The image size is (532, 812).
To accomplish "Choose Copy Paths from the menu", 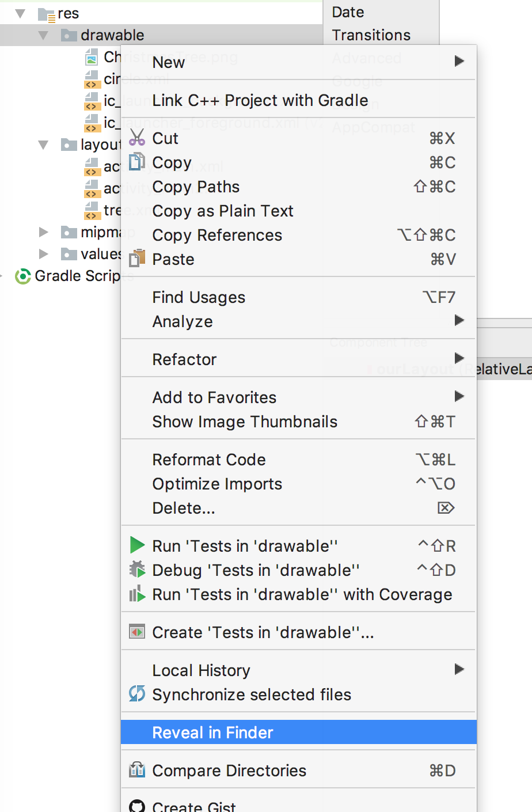I will click(x=299, y=187).
